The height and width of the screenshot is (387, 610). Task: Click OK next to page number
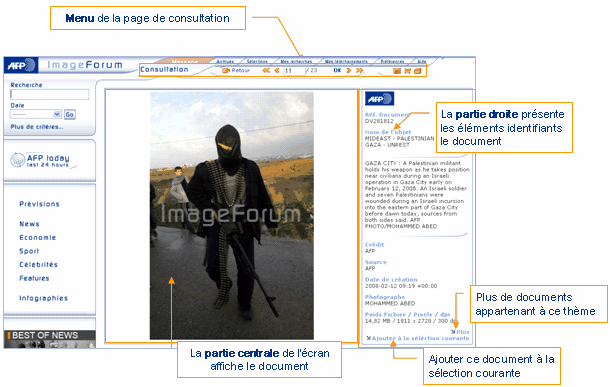tap(337, 70)
